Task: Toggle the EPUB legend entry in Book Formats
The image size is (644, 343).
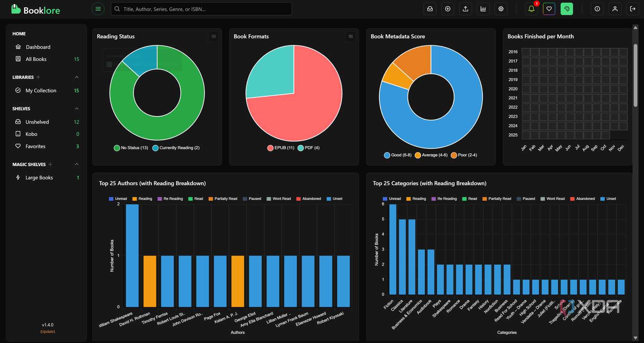Action: [x=281, y=148]
